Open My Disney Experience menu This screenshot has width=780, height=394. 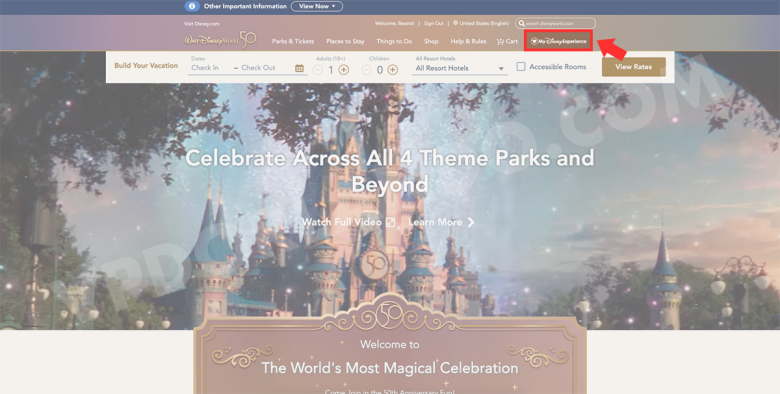tap(559, 41)
